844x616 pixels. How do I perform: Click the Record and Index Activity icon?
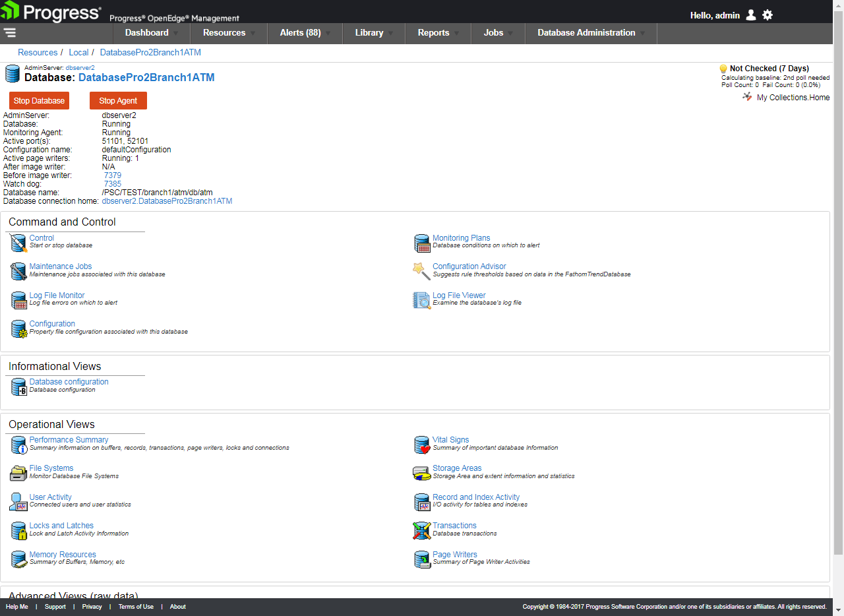tap(422, 502)
